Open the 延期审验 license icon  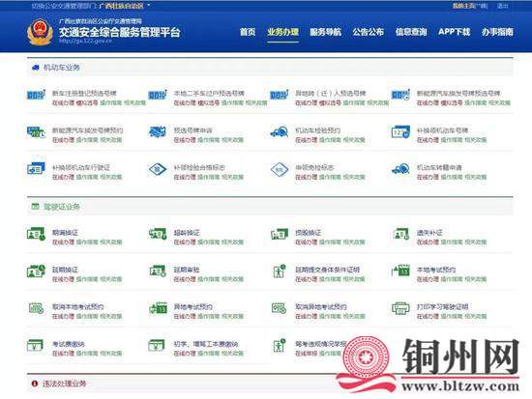point(158,271)
